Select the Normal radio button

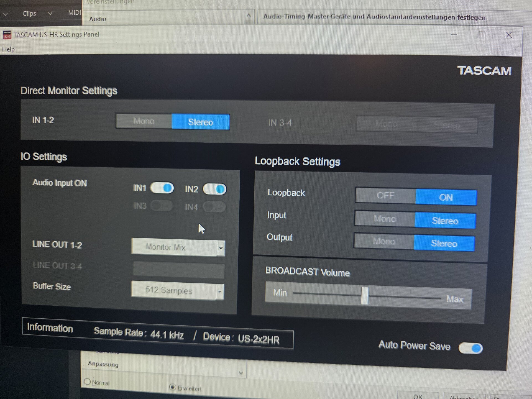click(87, 382)
